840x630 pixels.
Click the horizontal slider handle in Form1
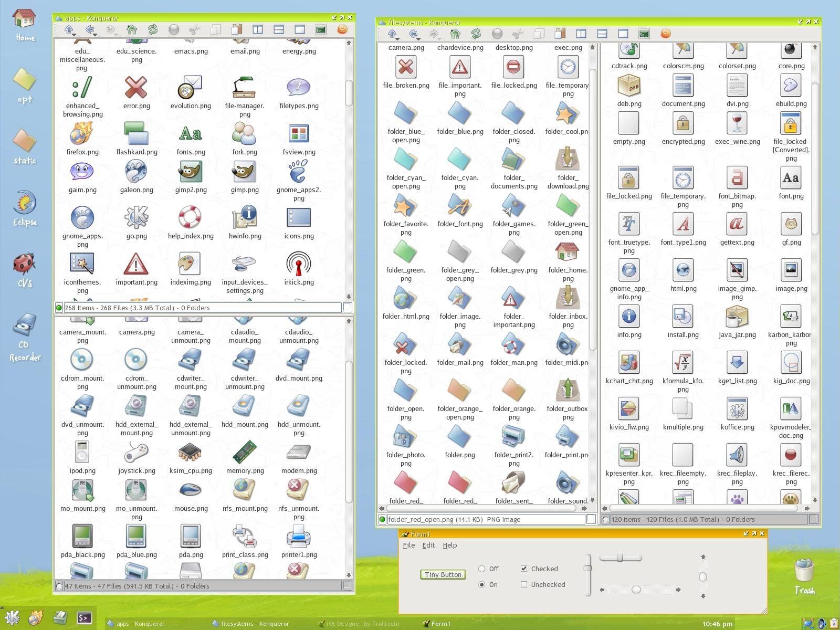[x=620, y=558]
